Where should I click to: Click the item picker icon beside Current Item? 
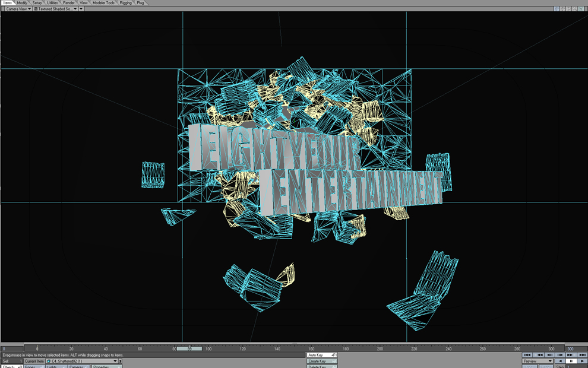coord(121,361)
